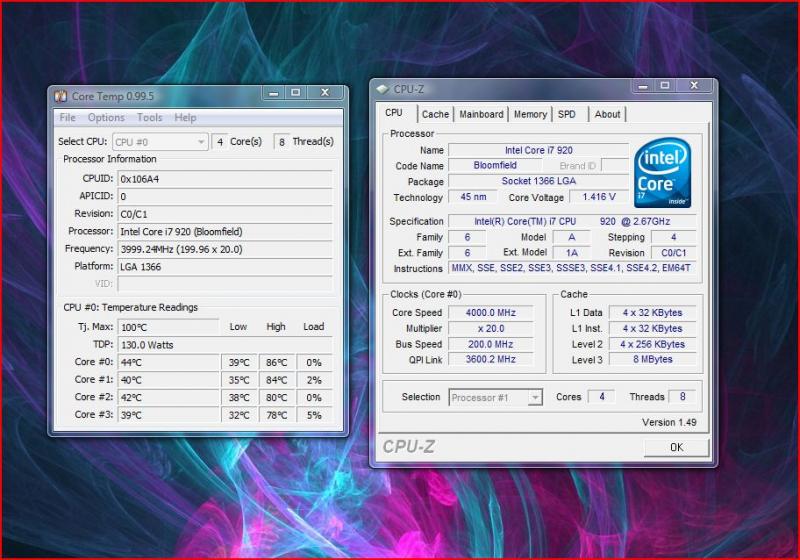The width and height of the screenshot is (800, 560).
Task: Click the Name value Intel Core i7 920
Action: coord(538,150)
